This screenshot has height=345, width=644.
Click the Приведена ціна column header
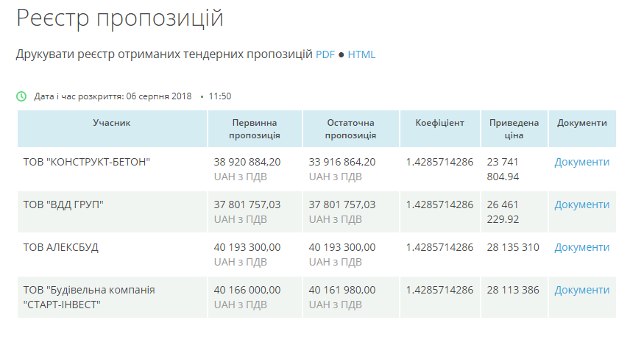pyautogui.click(x=514, y=129)
